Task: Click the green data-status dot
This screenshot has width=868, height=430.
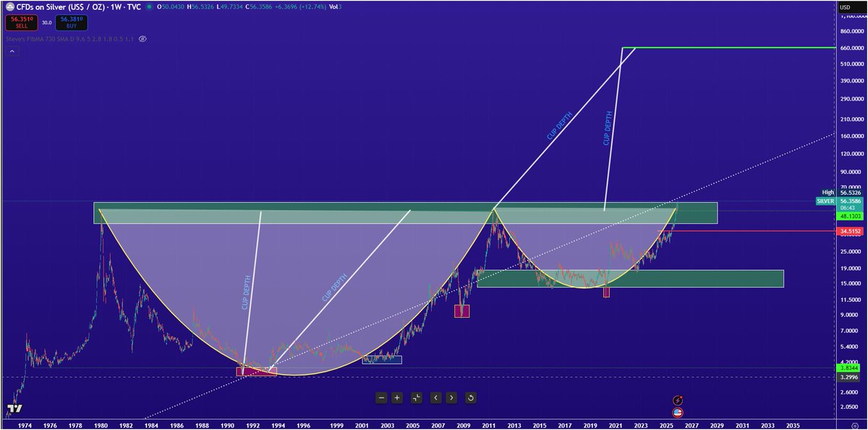Action: tap(150, 7)
